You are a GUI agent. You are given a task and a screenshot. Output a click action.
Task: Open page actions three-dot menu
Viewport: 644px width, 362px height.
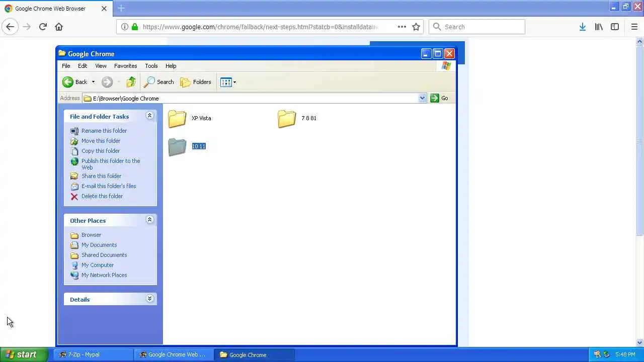(x=402, y=27)
